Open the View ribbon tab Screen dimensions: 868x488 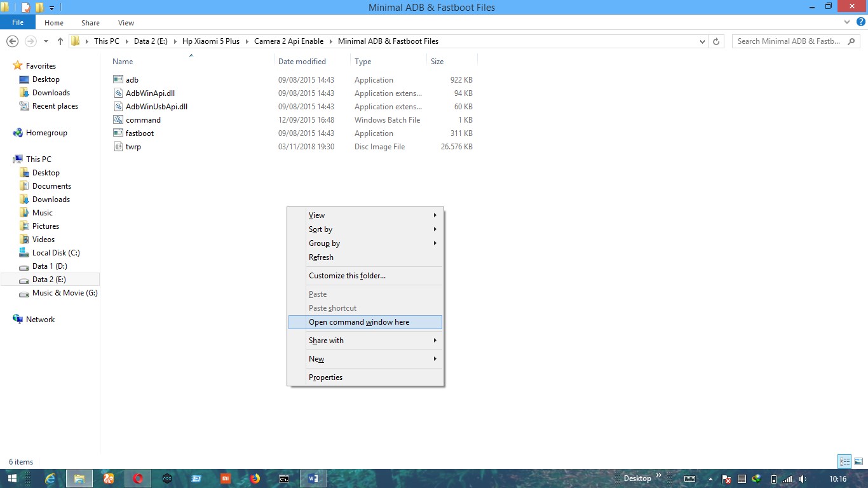tap(126, 23)
